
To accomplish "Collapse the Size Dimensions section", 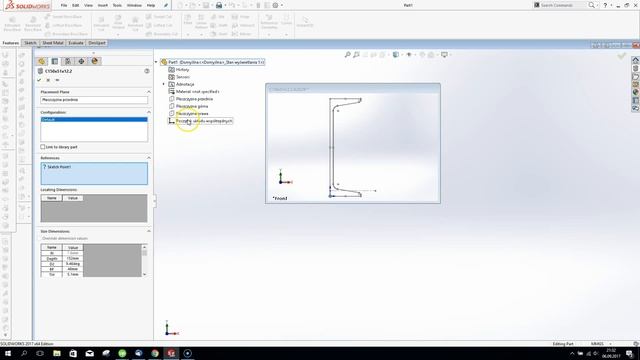I will pos(149,231).
